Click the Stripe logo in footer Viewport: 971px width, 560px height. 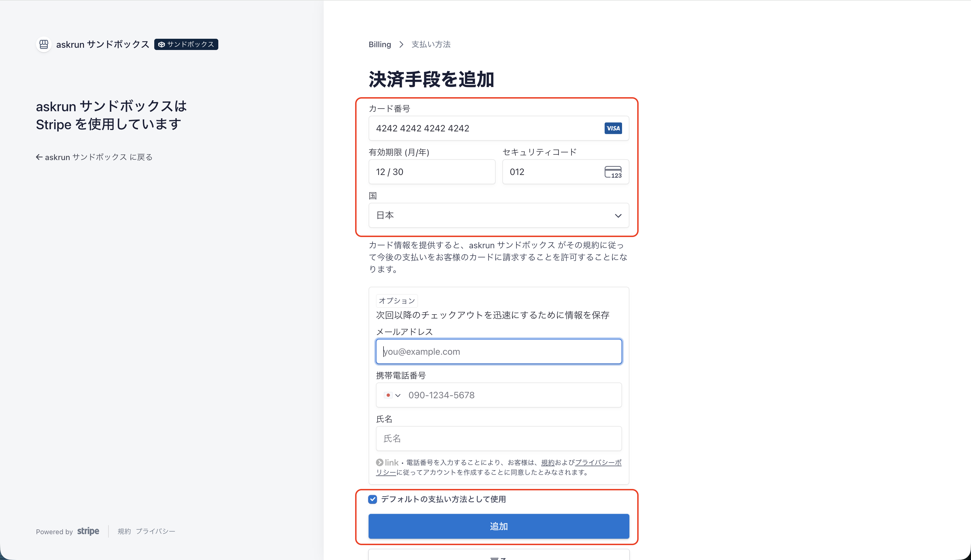[x=88, y=531]
